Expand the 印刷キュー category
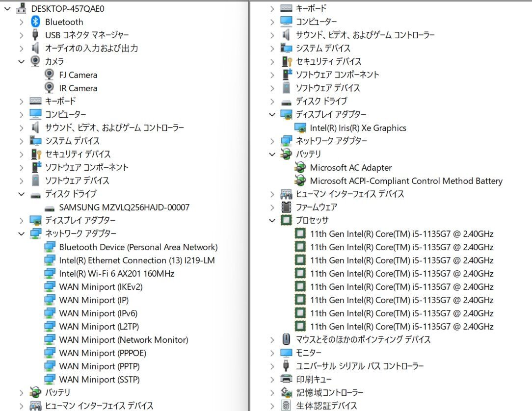The height and width of the screenshot is (411, 532). point(272,380)
